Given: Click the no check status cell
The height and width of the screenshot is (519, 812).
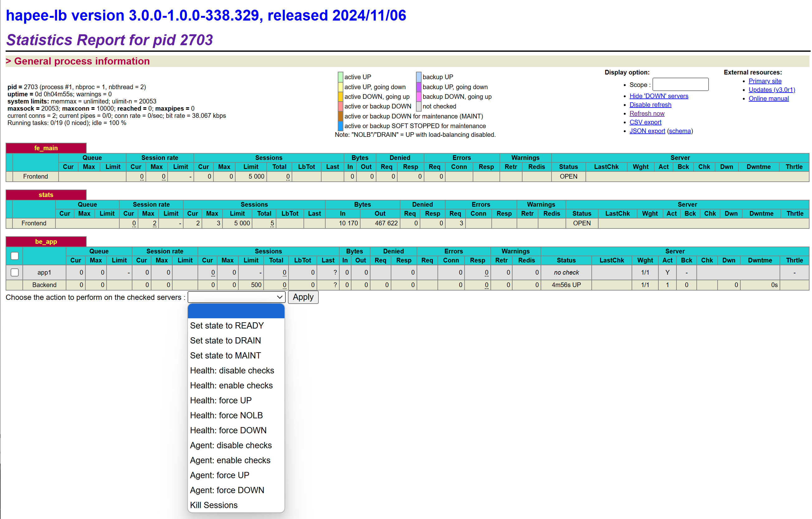Looking at the screenshot, I should coord(566,272).
